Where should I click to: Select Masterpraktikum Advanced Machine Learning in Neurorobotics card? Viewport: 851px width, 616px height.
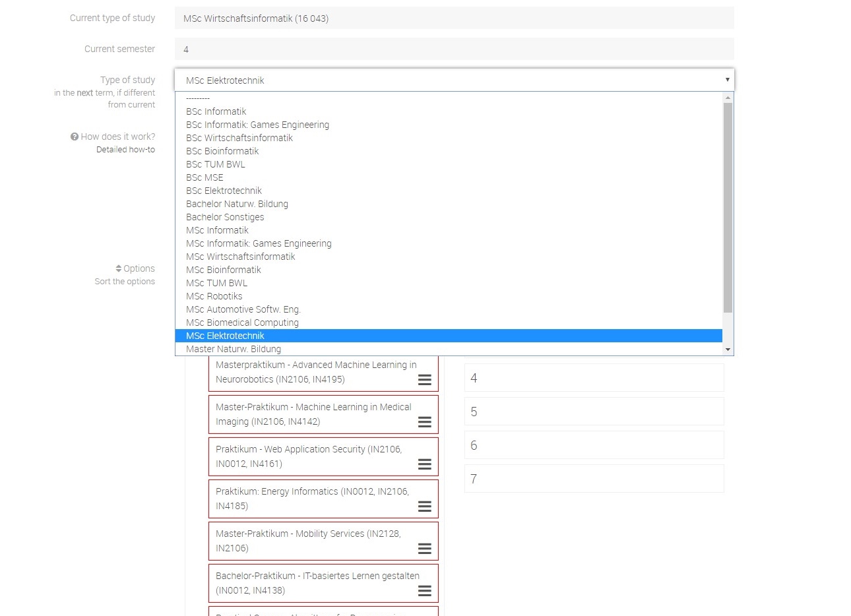coord(323,373)
